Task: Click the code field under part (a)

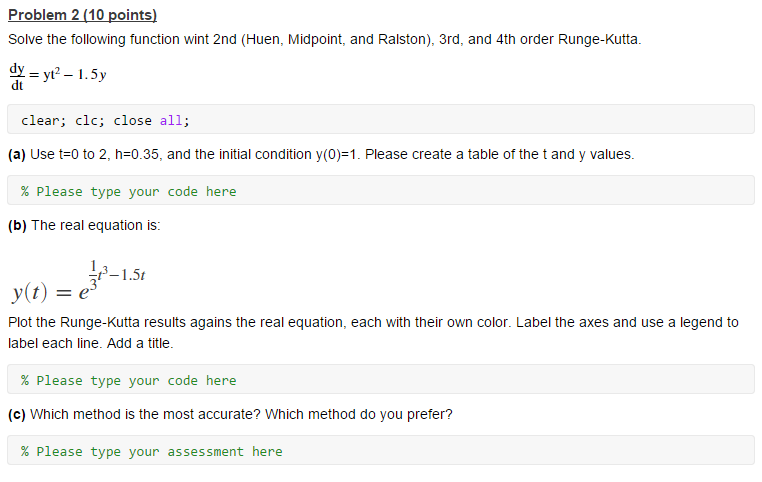Action: [381, 190]
